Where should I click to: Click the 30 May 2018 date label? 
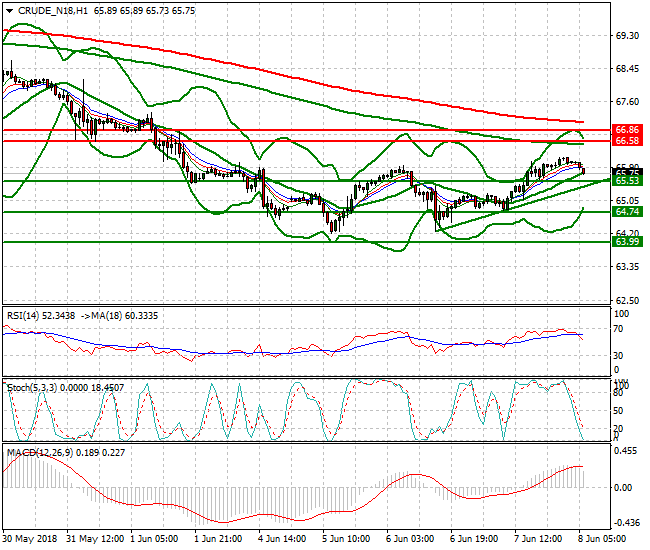(x=28, y=538)
